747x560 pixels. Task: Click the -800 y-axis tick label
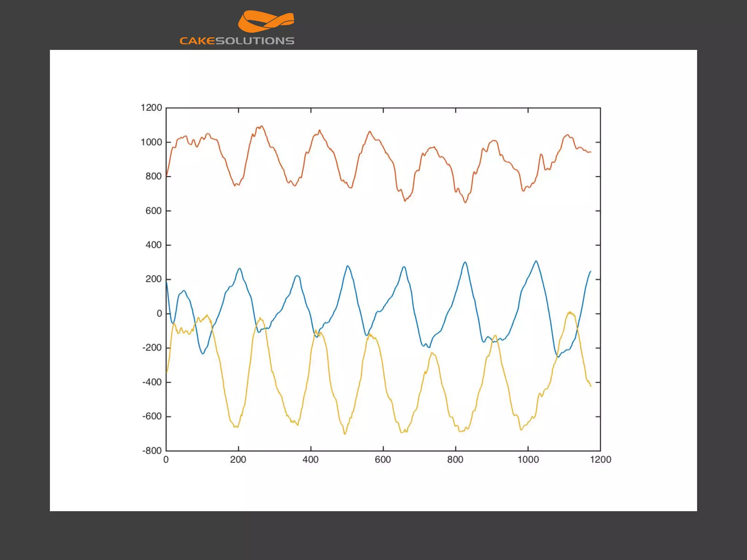pyautogui.click(x=152, y=451)
